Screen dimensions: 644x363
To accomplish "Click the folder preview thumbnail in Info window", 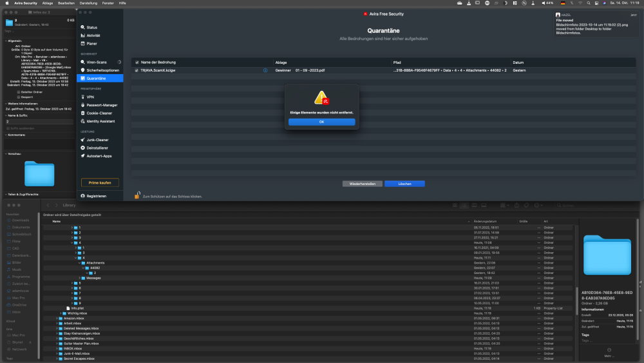I will tap(39, 173).
